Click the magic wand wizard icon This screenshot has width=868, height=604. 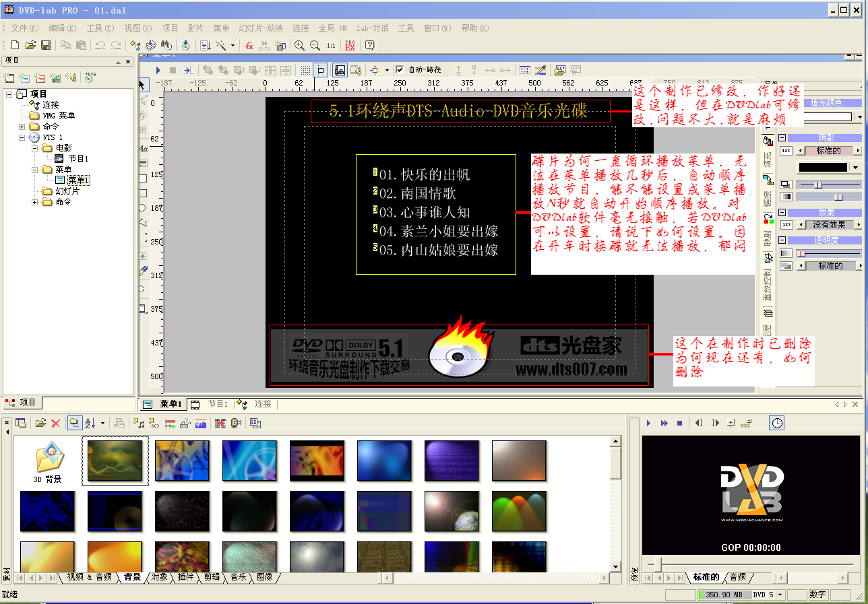pyautogui.click(x=220, y=45)
